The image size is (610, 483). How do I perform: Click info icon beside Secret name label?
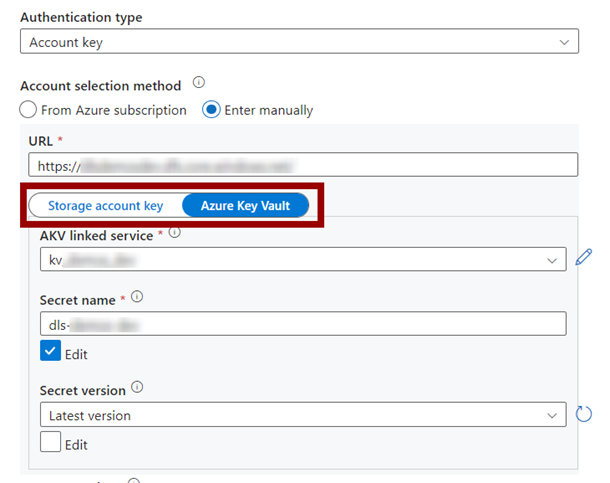point(137,297)
